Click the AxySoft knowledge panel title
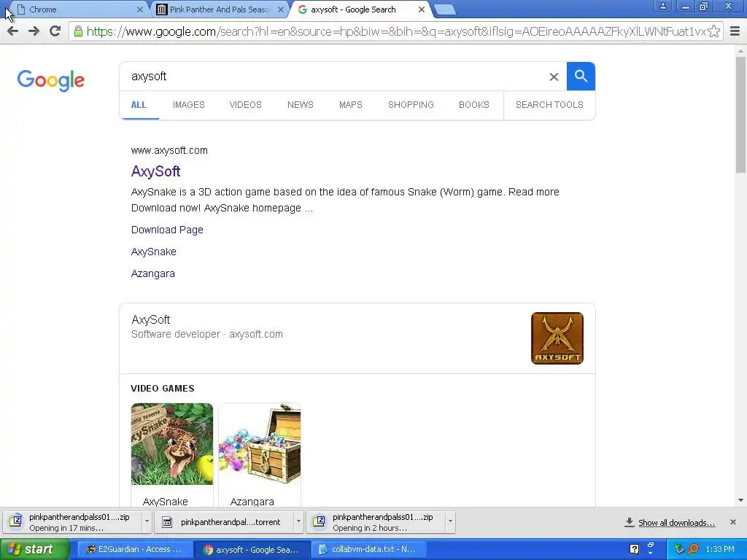The width and height of the screenshot is (747, 560). pyautogui.click(x=150, y=319)
